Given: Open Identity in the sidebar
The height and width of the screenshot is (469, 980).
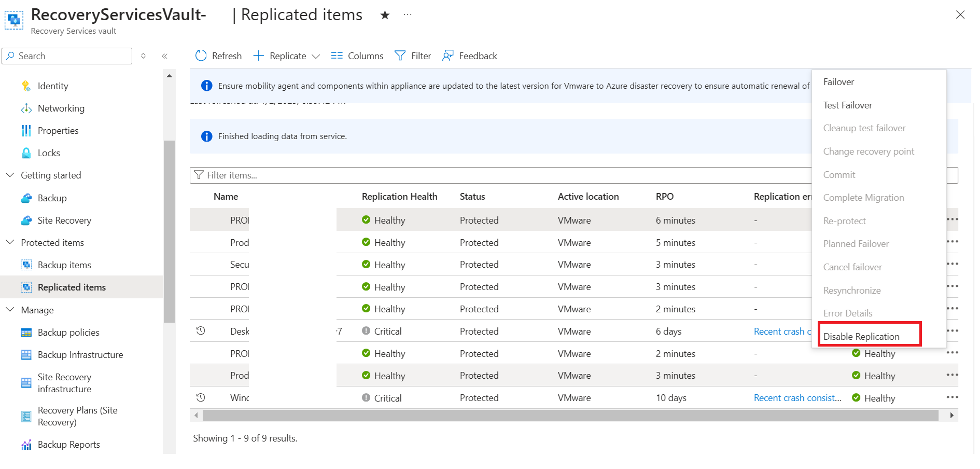Looking at the screenshot, I should pos(53,86).
